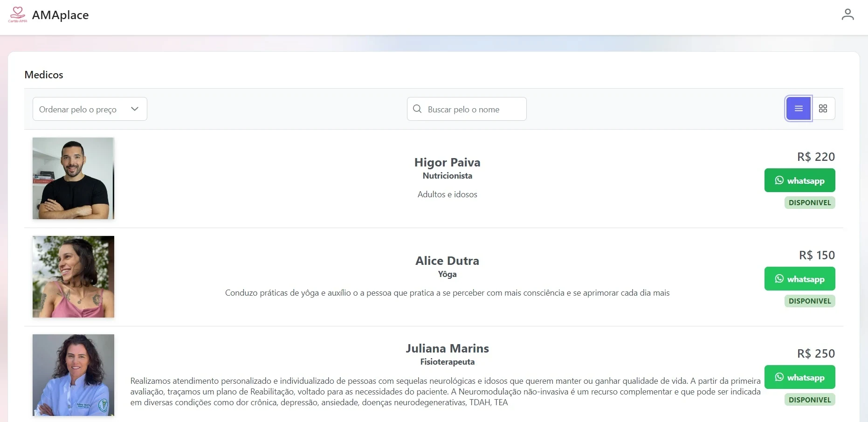Select the Higor Paiva name heading

447,162
